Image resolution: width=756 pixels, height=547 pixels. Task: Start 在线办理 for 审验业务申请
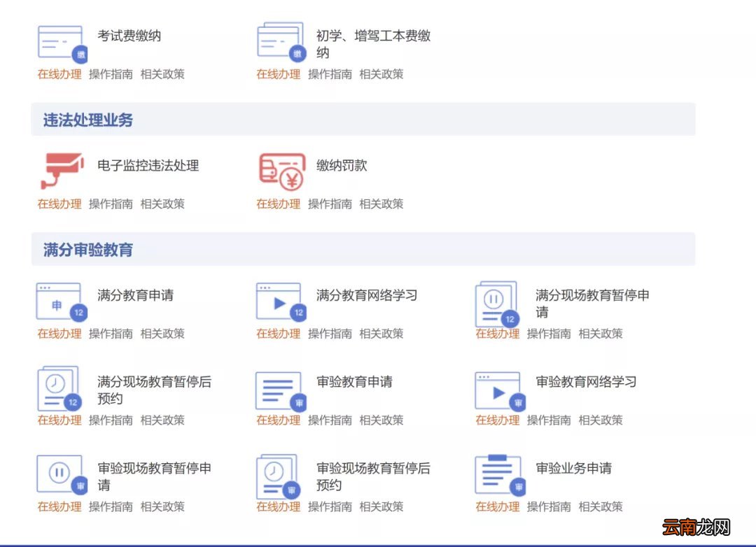(x=498, y=506)
